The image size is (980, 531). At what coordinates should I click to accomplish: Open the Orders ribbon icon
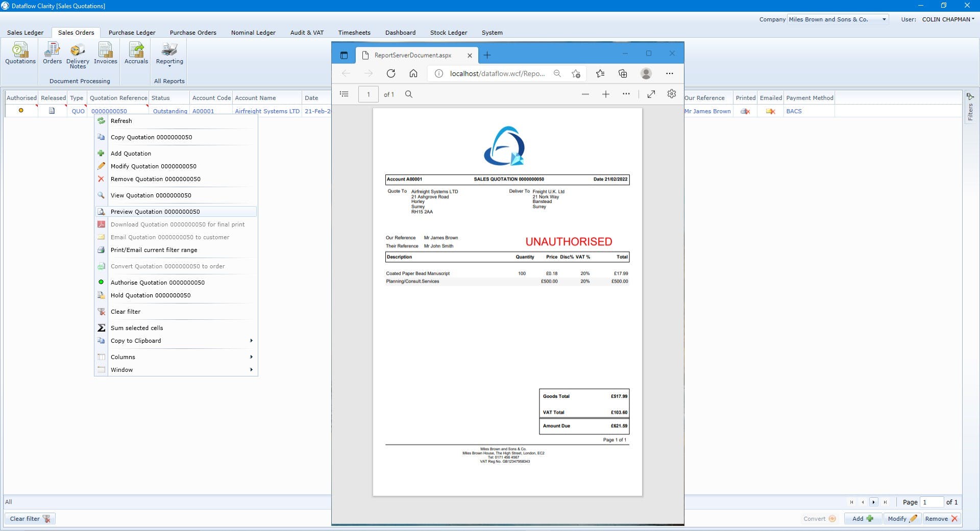point(52,54)
